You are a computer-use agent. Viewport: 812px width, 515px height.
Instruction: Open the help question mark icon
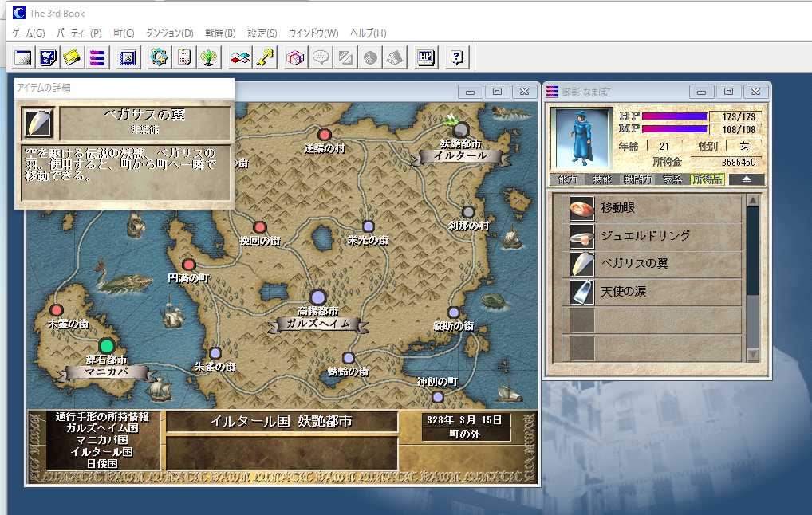[x=457, y=57]
